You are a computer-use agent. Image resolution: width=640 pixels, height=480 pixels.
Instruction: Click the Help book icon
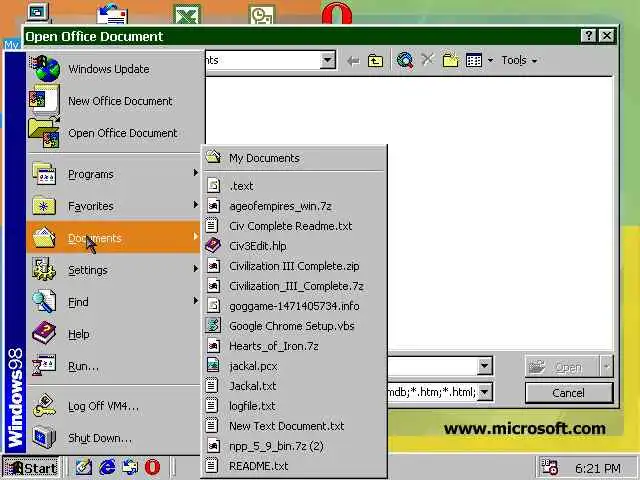tap(44, 333)
